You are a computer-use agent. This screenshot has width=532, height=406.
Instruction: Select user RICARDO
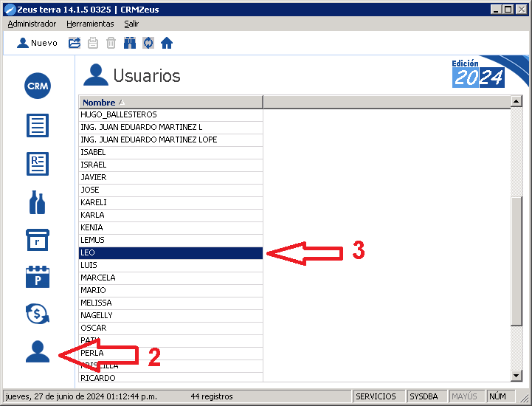(171, 377)
